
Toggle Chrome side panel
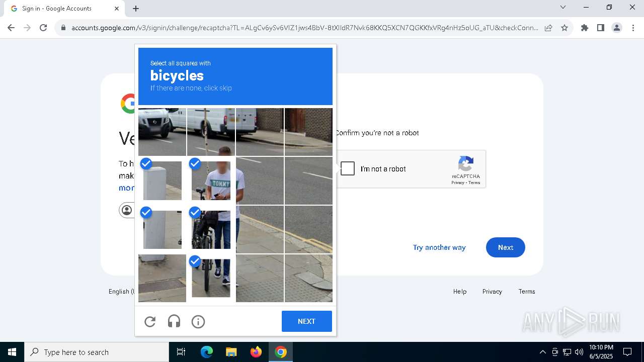tap(601, 28)
